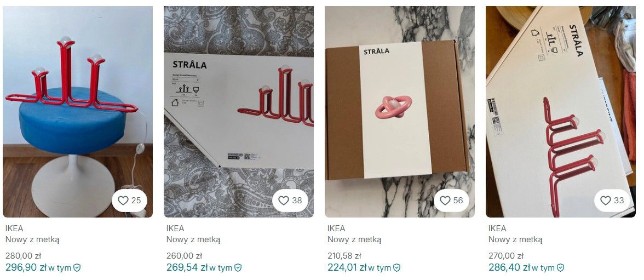Select the shield icon beside 286,40 zł
The height and width of the screenshot is (280, 644).
pyautogui.click(x=560, y=268)
